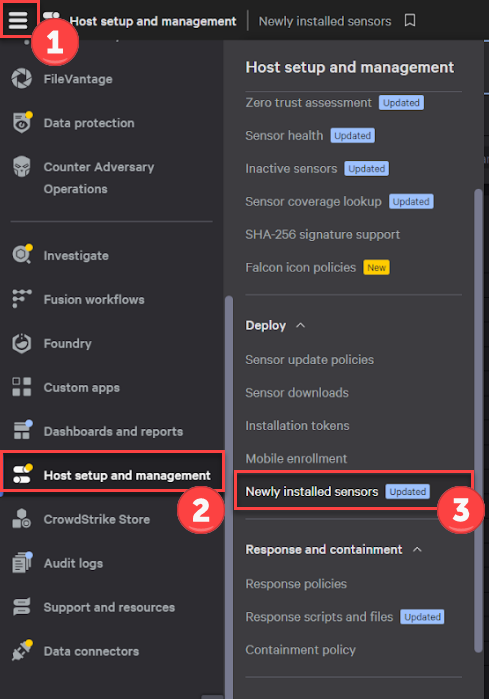Select Newly installed sensors

coord(312,492)
